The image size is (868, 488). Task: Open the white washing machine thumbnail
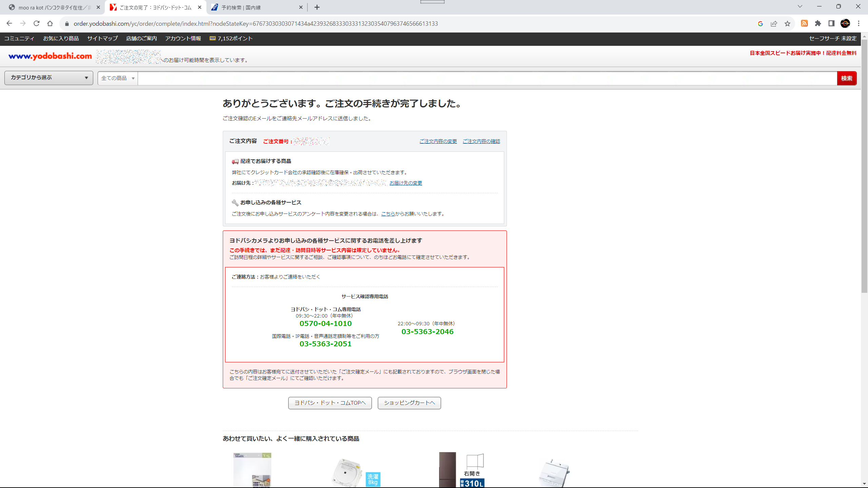(554, 473)
